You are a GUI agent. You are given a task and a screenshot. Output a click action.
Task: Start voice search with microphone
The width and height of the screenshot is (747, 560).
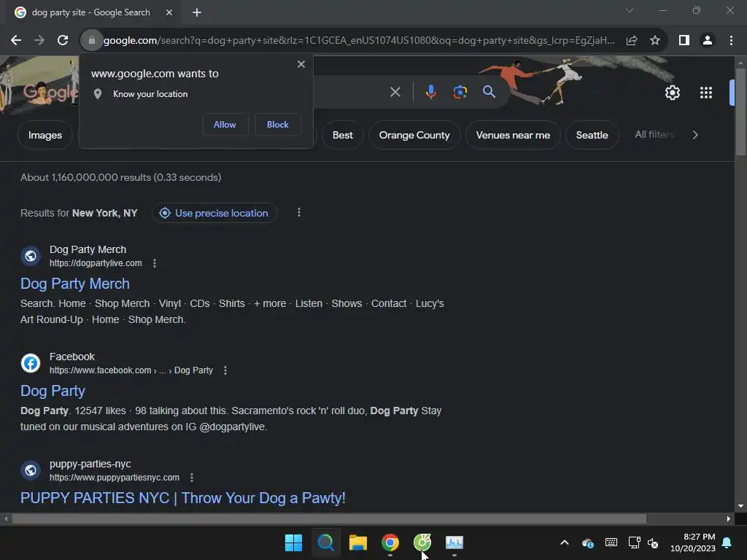tap(430, 92)
